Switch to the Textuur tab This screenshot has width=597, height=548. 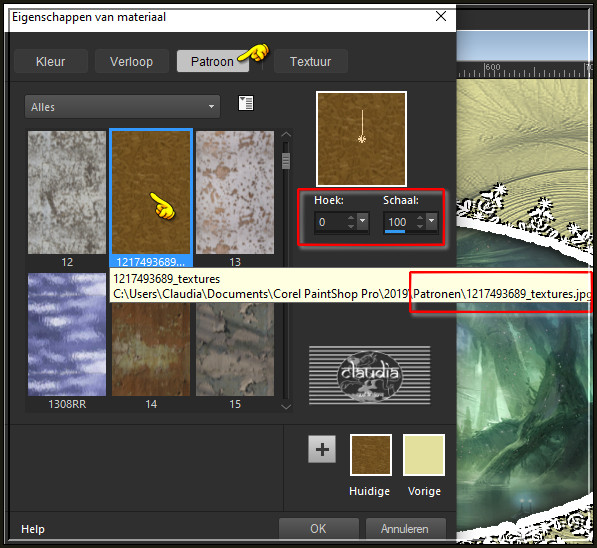pos(311,61)
